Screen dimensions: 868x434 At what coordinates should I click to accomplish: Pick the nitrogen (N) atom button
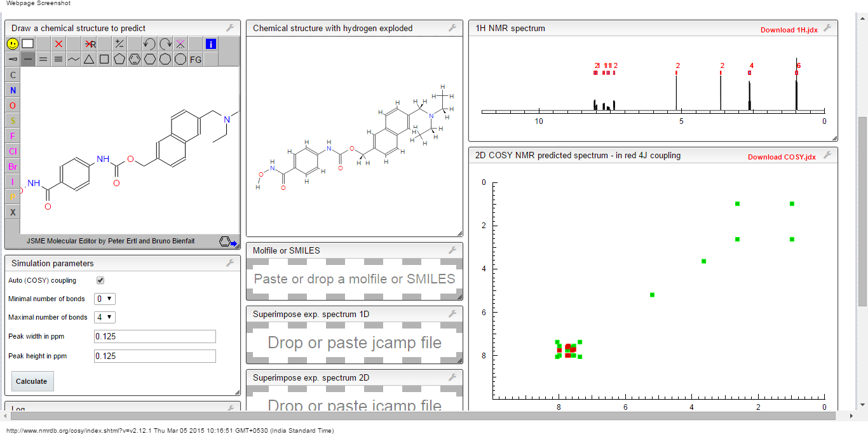[x=13, y=90]
